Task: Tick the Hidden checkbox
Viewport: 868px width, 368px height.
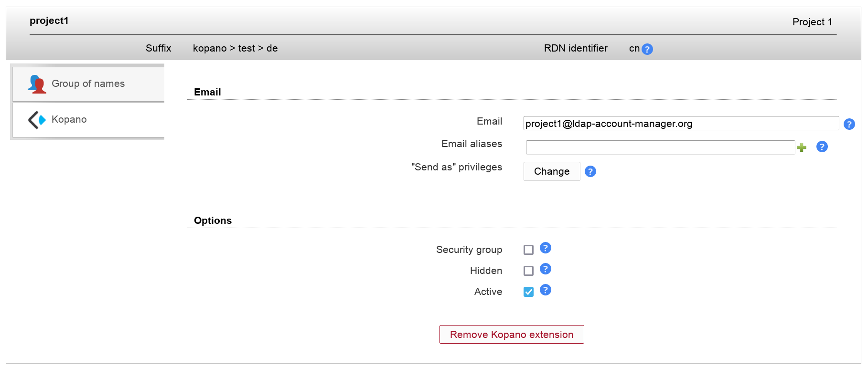Action: pyautogui.click(x=528, y=271)
